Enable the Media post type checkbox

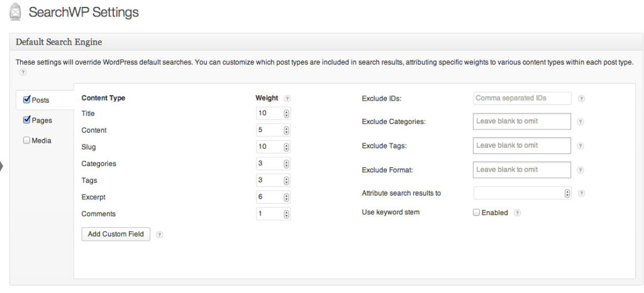(x=26, y=140)
